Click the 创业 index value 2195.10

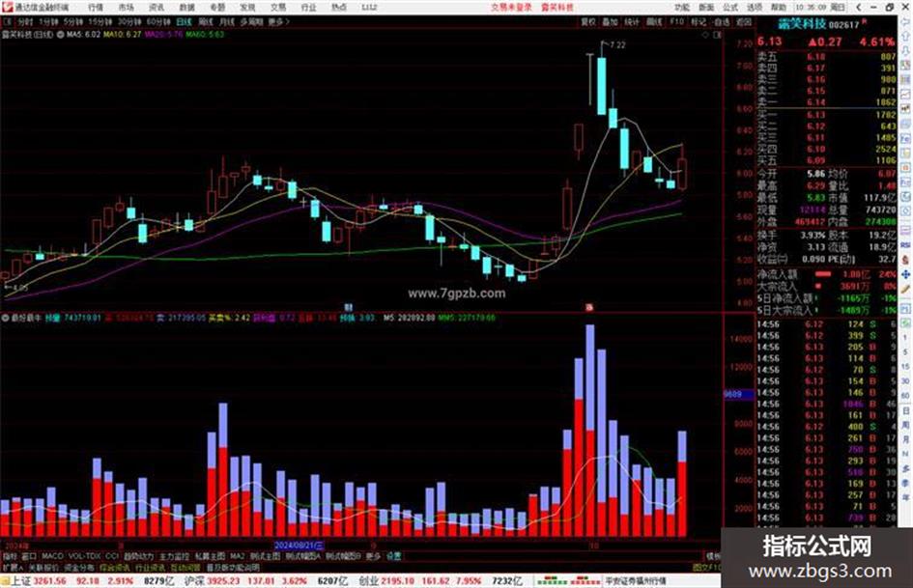coord(399,581)
